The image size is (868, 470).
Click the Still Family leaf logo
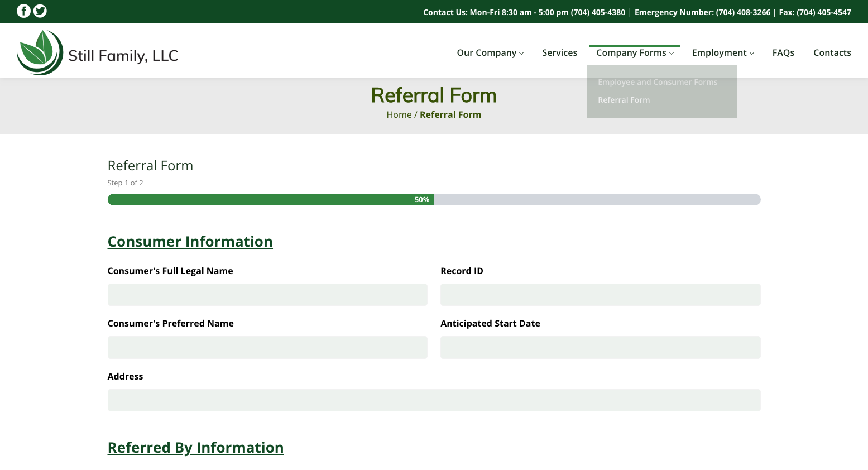pyautogui.click(x=40, y=52)
